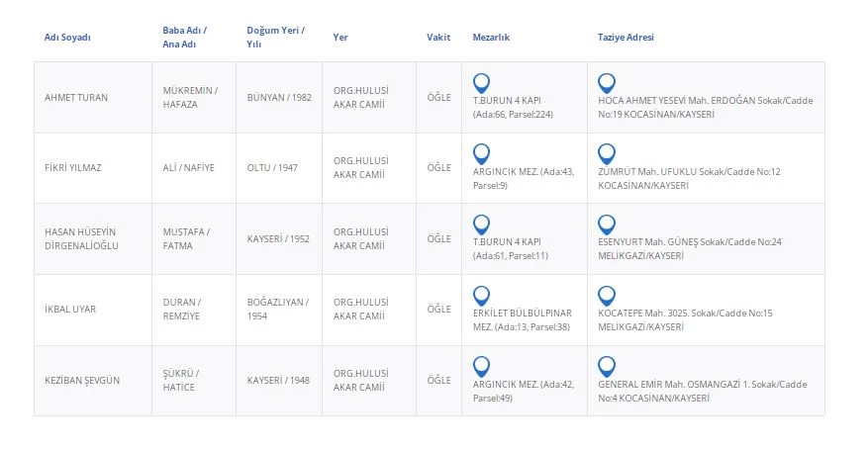This screenshot has width=868, height=450.
Task: Click cemetery map pin for Ahmet Turan
Action: point(481,83)
